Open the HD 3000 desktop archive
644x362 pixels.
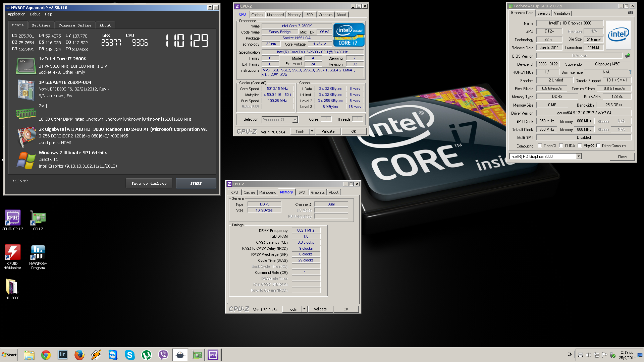tap(12, 289)
